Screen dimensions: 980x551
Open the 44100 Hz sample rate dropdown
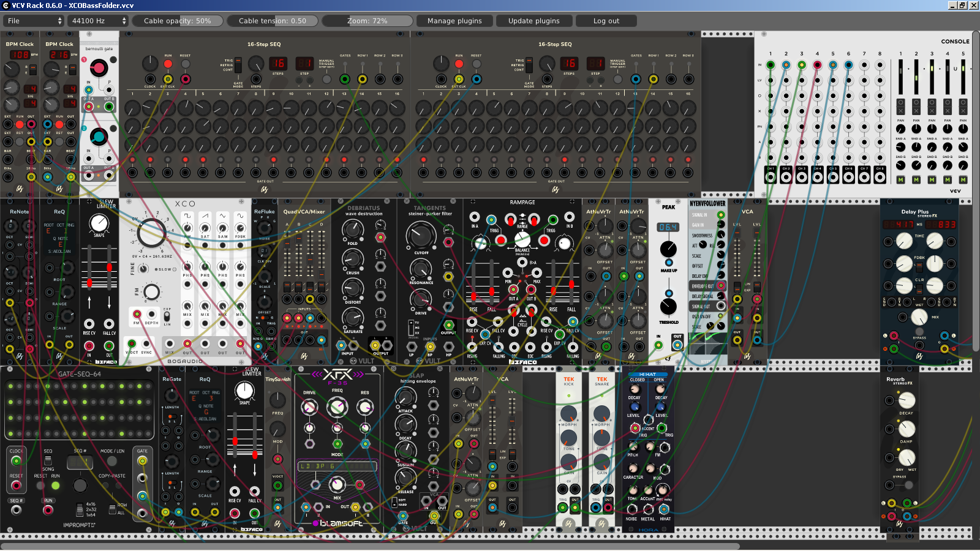coord(98,21)
